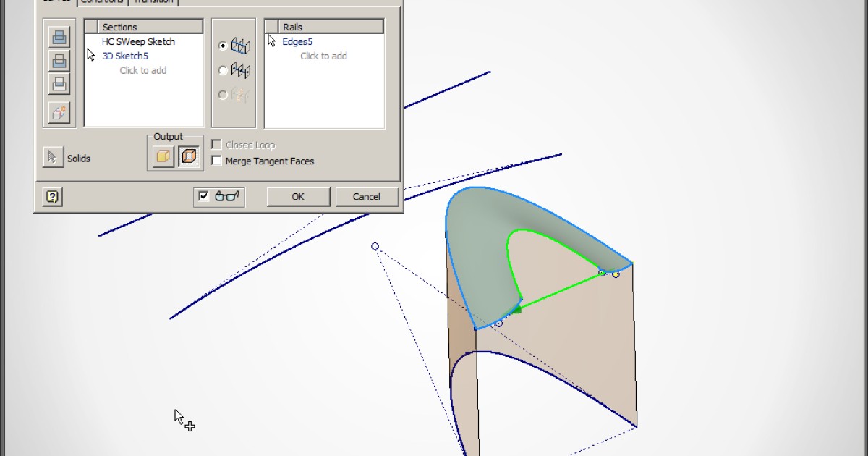
Task: Click OK to confirm the loft
Action: click(x=297, y=196)
